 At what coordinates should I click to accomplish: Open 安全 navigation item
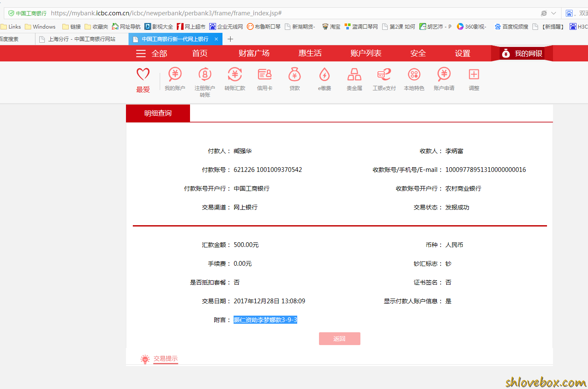point(418,53)
